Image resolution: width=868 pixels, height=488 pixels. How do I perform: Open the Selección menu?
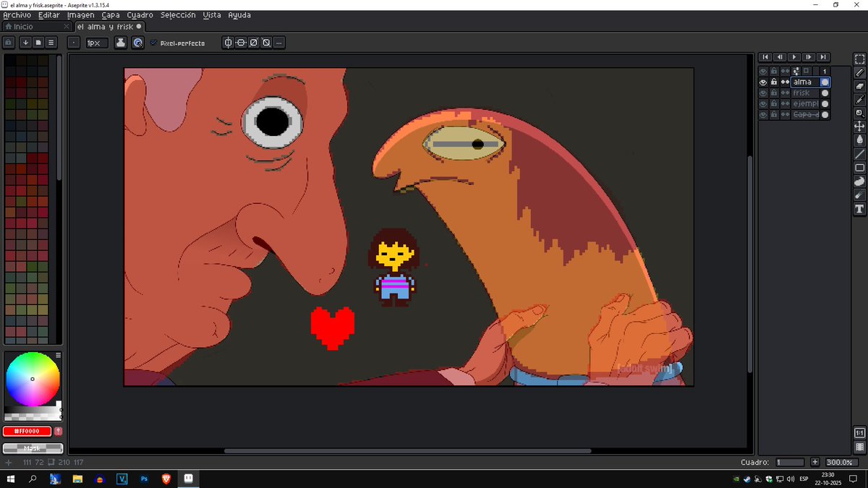[x=178, y=15]
